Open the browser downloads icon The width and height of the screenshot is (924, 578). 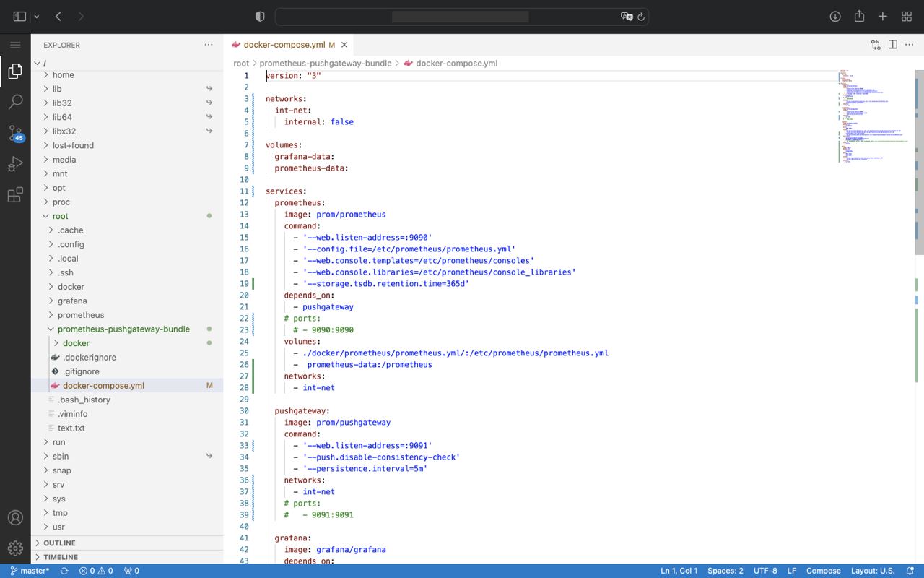[835, 16]
